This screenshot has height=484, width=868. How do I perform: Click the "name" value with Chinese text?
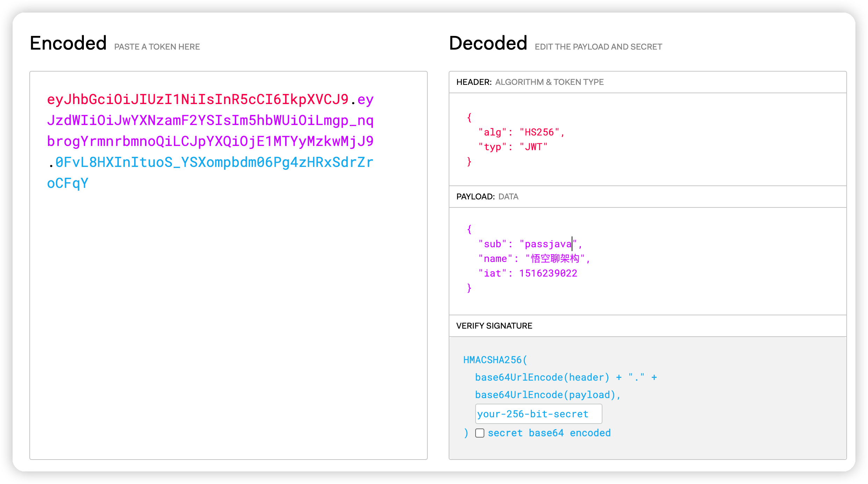coord(555,259)
